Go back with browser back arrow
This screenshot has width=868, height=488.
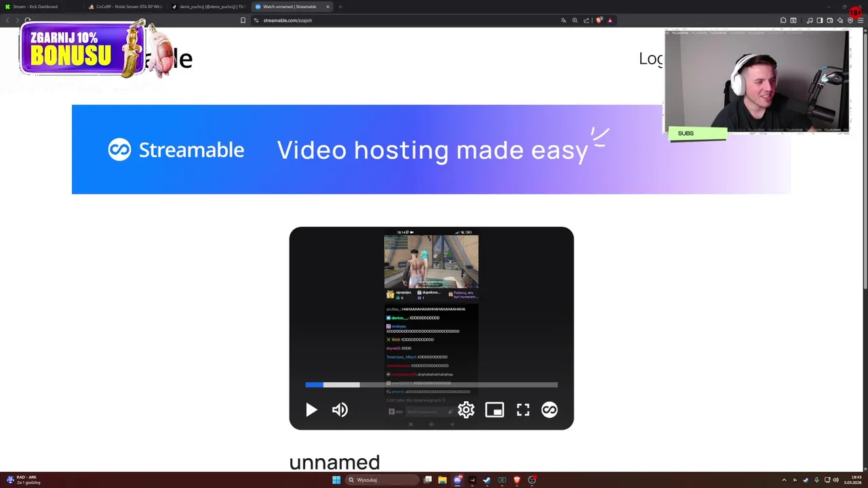(x=8, y=20)
